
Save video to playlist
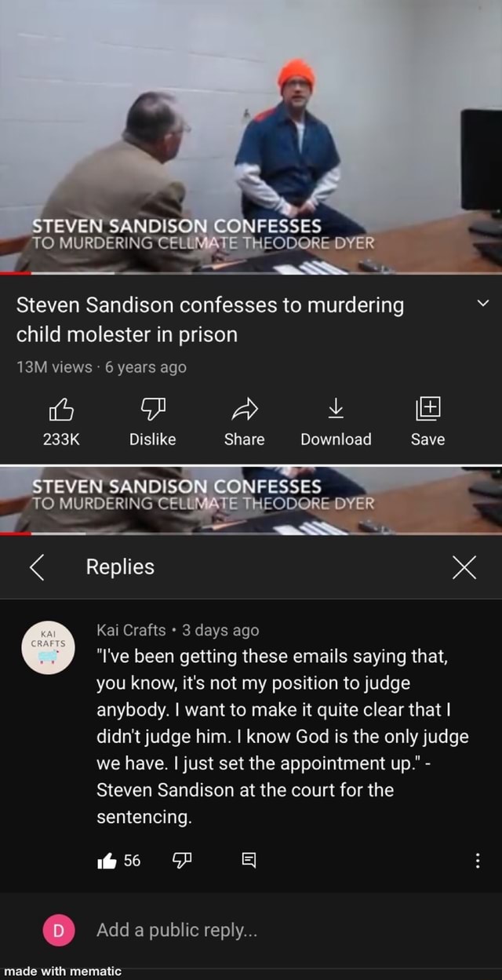427,406
